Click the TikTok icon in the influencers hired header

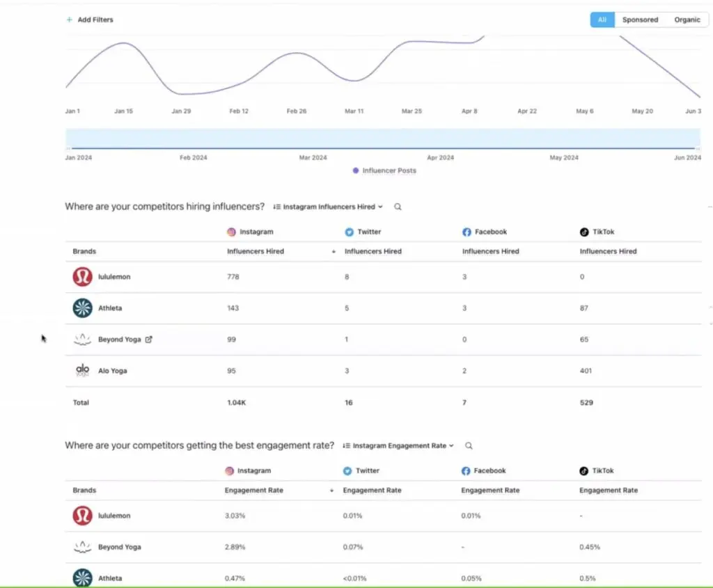[x=584, y=232]
